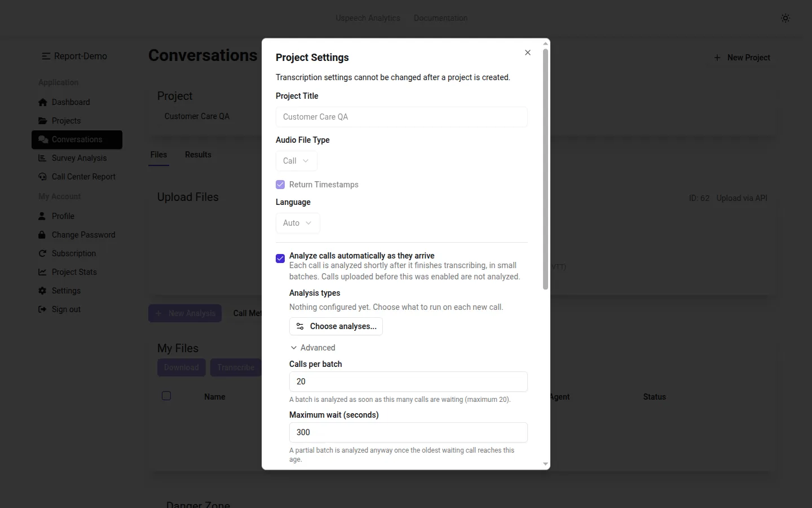Click the Name column header
The height and width of the screenshot is (508, 812).
coord(214,397)
